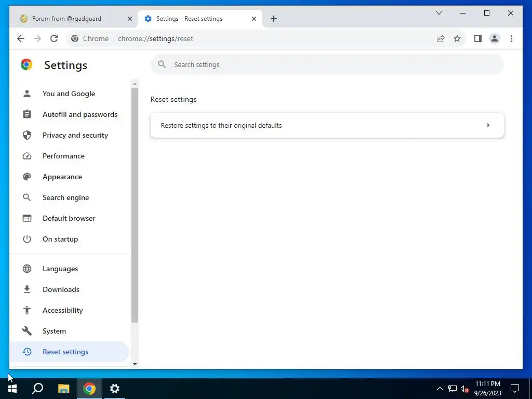Open tab search chevron in title bar
The image size is (532, 399).
439,13
